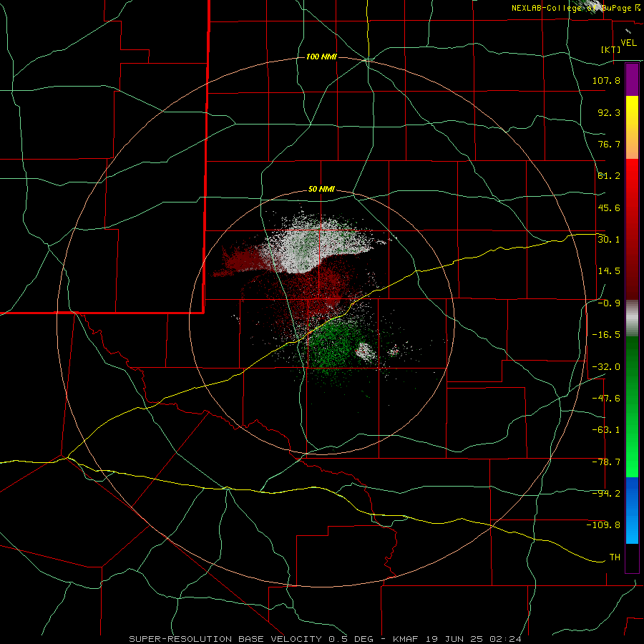Image resolution: width=644 pixels, height=644 pixels.
Task: Click the -47.6 legend value
Action: 606,399
